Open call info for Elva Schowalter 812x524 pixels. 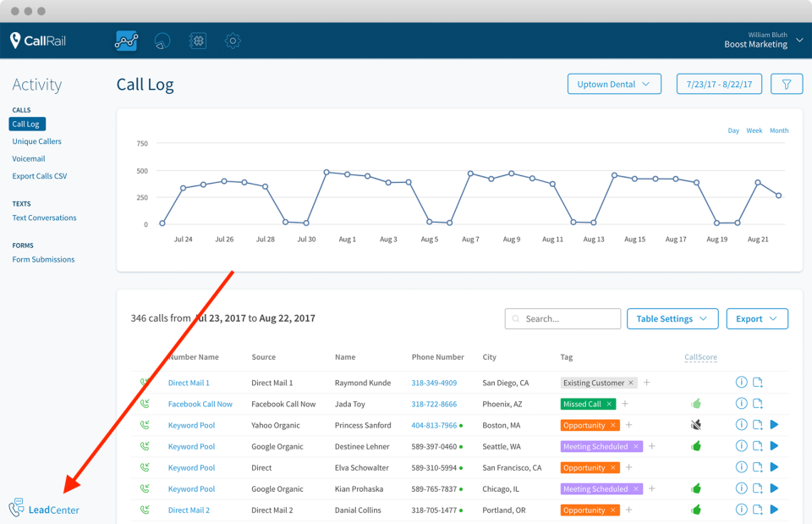[x=741, y=467]
